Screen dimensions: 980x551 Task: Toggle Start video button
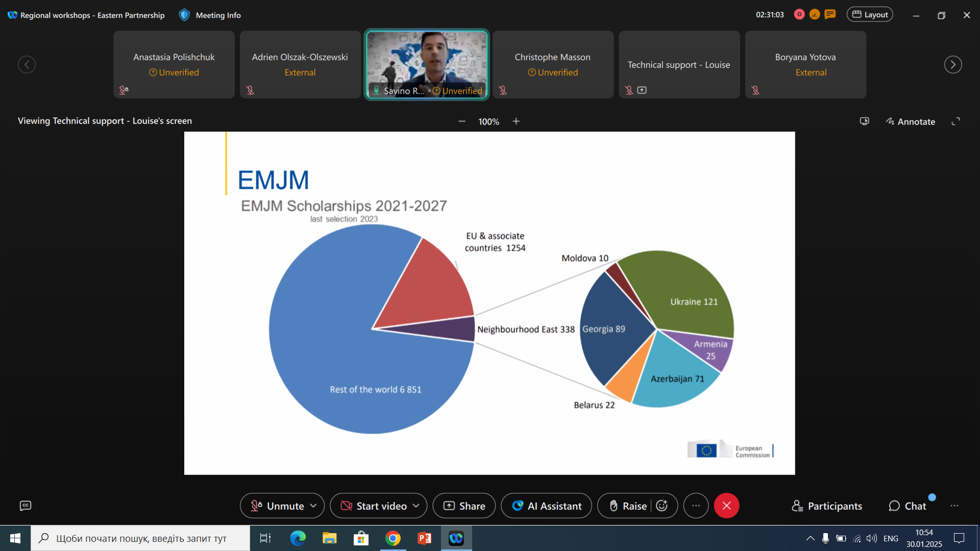(374, 506)
